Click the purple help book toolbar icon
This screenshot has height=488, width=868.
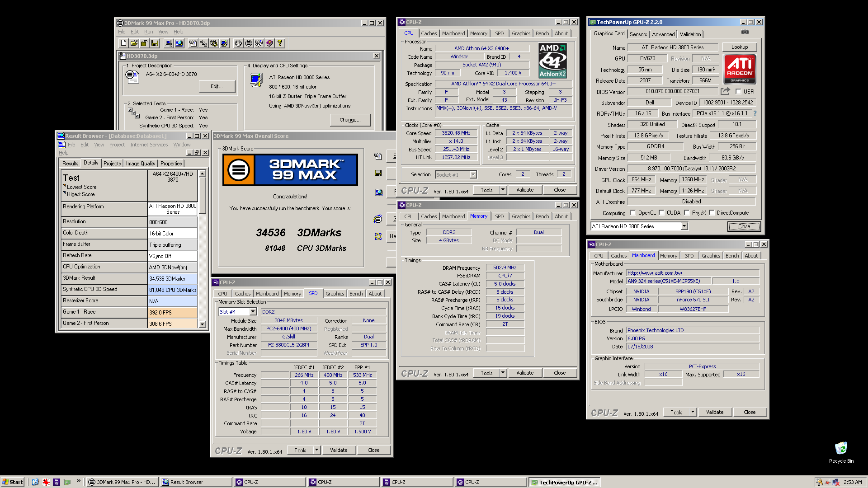coord(269,43)
